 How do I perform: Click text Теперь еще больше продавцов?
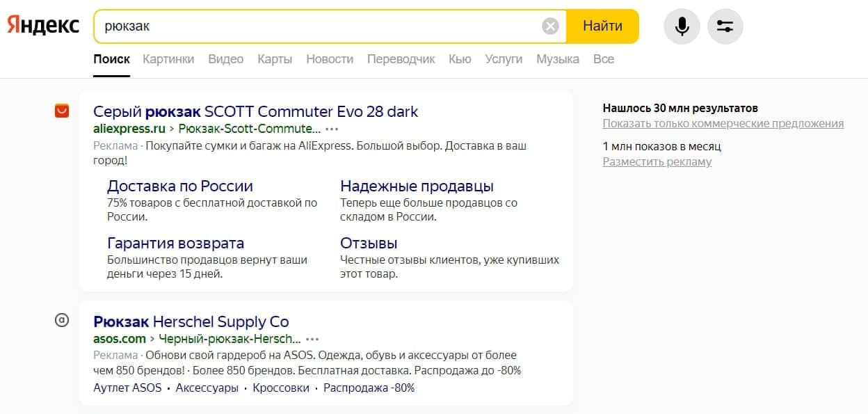[429, 209]
